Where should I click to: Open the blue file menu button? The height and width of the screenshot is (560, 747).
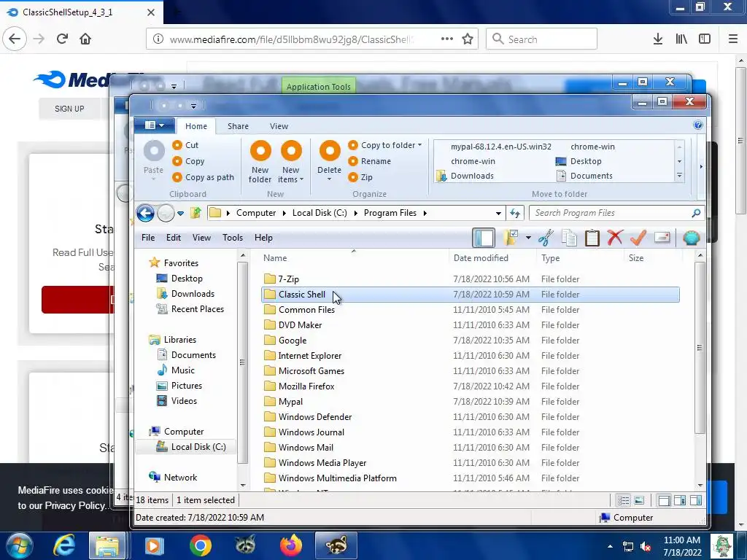[x=155, y=125]
